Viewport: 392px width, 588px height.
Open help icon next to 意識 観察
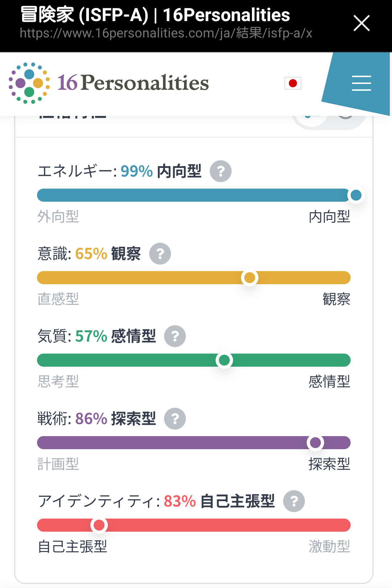160,254
